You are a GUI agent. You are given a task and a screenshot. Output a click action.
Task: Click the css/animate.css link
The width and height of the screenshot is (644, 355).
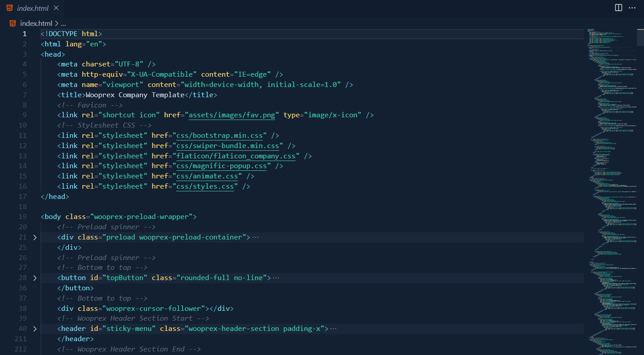[x=208, y=176]
